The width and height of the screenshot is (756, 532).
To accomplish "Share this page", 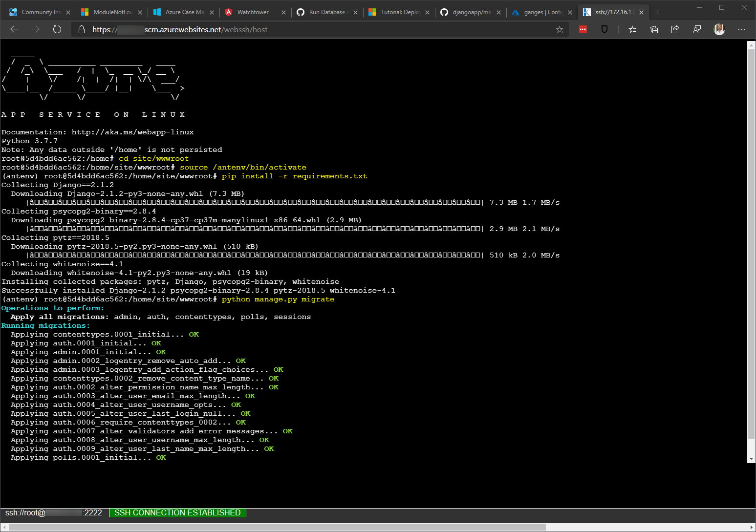I will click(x=675, y=29).
